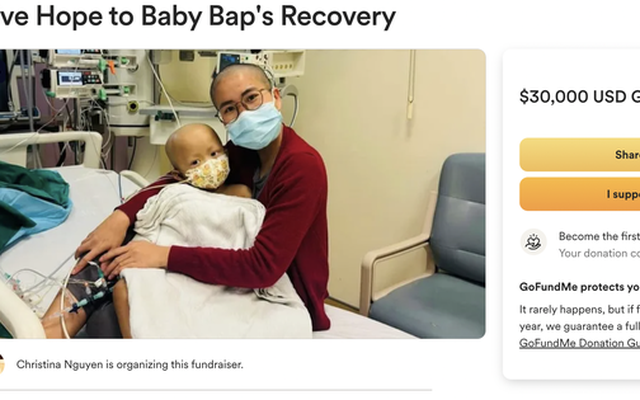Click the child's floral mask in photo

208,173
